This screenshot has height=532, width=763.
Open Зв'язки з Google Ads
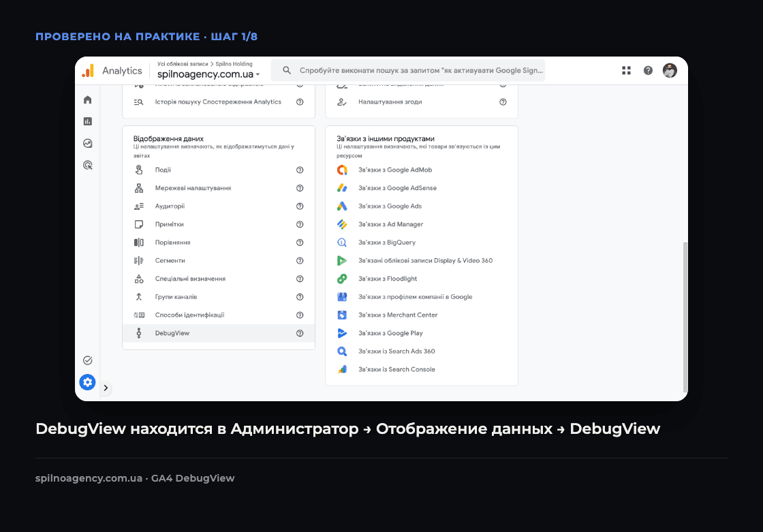pyautogui.click(x=422, y=206)
